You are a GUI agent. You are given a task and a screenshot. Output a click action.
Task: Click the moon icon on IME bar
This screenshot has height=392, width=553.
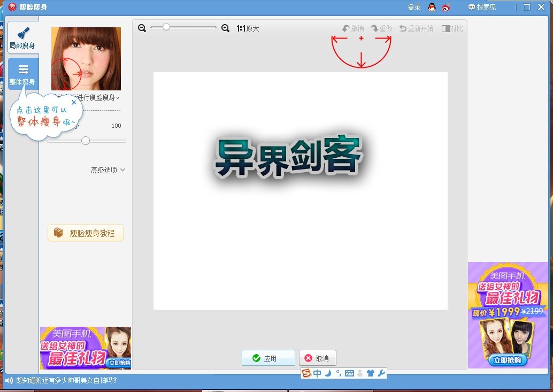coord(328,373)
